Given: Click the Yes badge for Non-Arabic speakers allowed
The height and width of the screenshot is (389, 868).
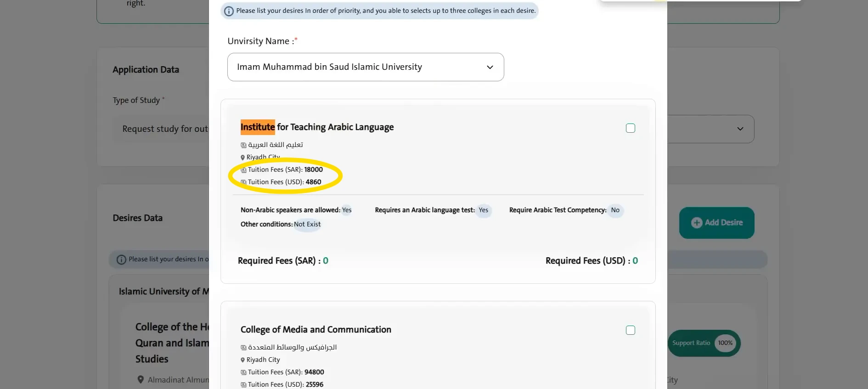Looking at the screenshot, I should pyautogui.click(x=347, y=210).
